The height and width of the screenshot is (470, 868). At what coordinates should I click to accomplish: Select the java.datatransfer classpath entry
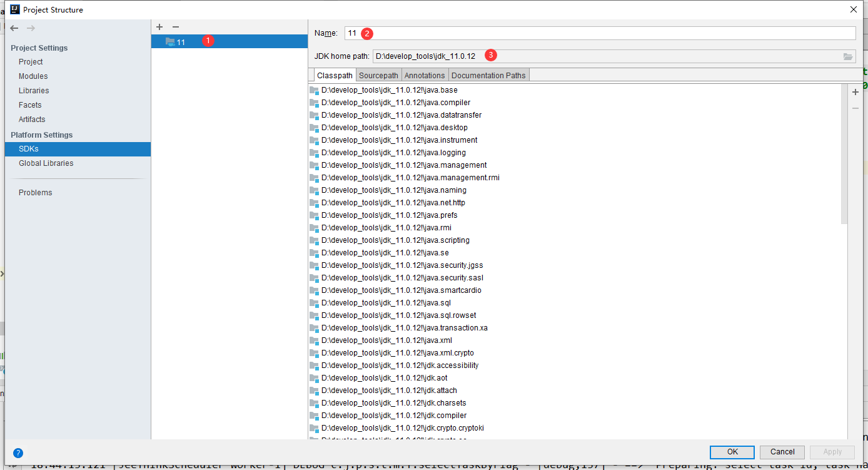[395, 115]
